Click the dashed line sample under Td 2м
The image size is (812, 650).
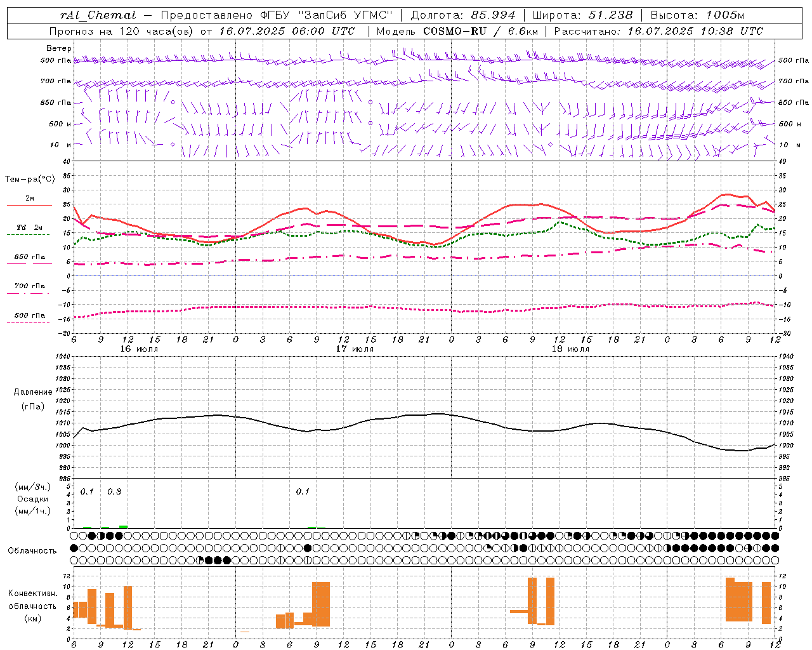[29, 234]
